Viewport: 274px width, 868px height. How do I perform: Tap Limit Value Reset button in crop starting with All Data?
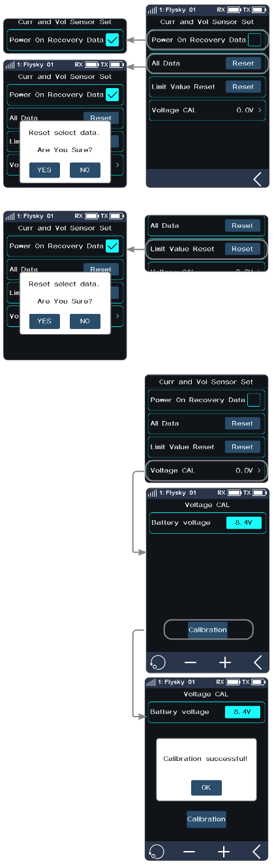pos(242,249)
